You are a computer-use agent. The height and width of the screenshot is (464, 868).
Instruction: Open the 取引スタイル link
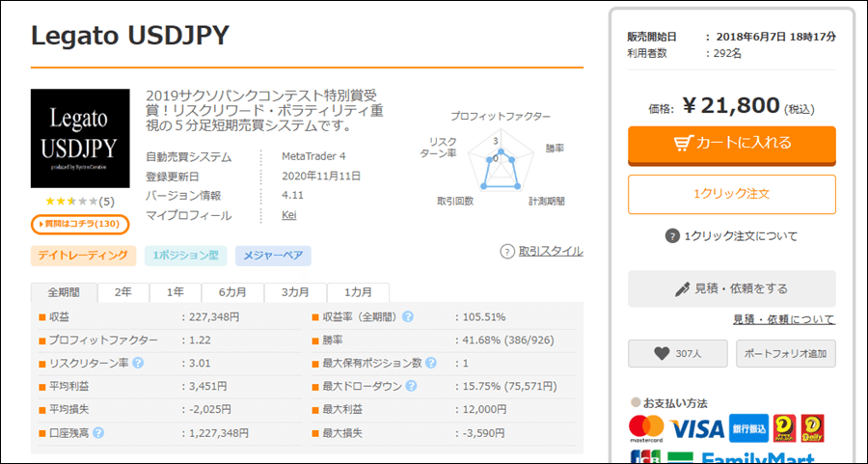[x=551, y=252]
